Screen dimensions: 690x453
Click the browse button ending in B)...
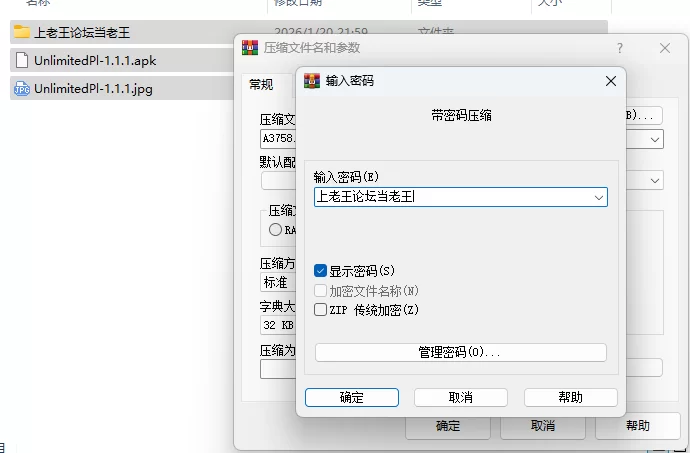click(644, 115)
